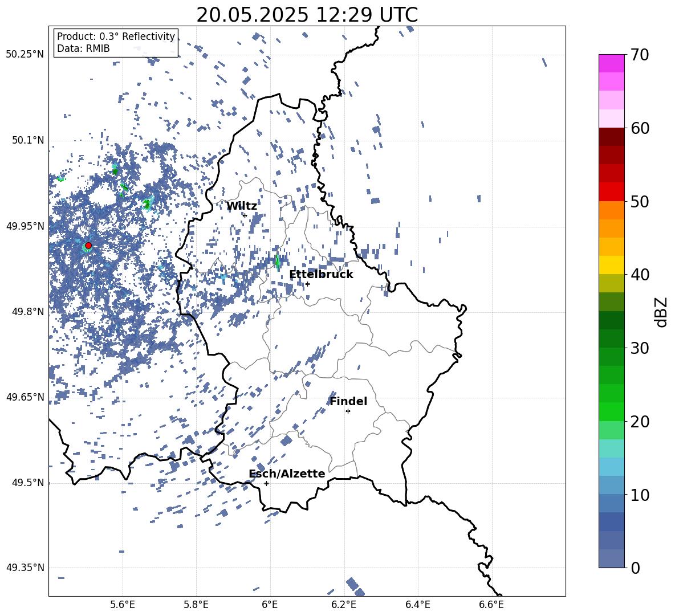This screenshot has height=616, width=675.
Task: Click the title 20.05.2025 12:29 UTC
Action: click(x=307, y=15)
